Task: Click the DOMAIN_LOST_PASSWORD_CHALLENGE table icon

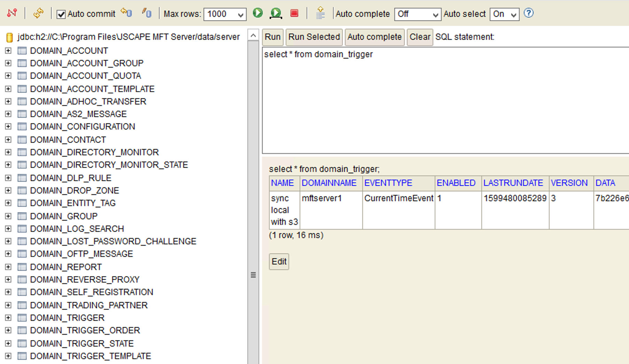Action: 22,242
